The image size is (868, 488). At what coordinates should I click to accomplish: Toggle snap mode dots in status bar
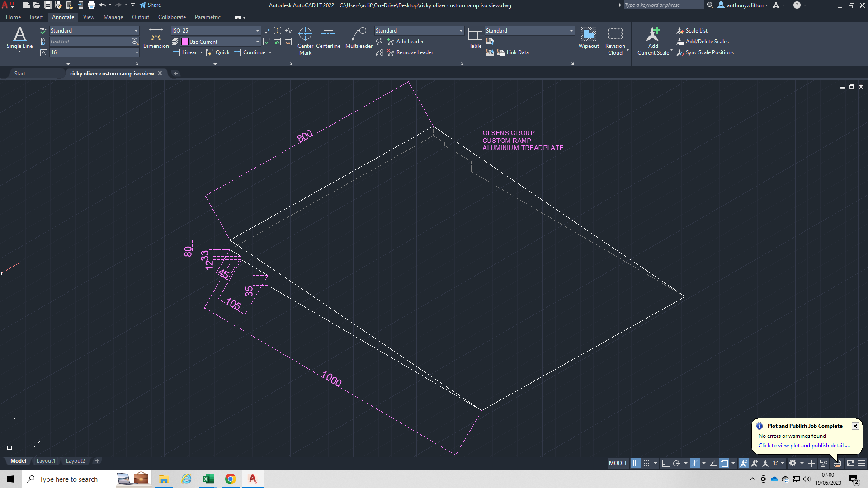646,463
